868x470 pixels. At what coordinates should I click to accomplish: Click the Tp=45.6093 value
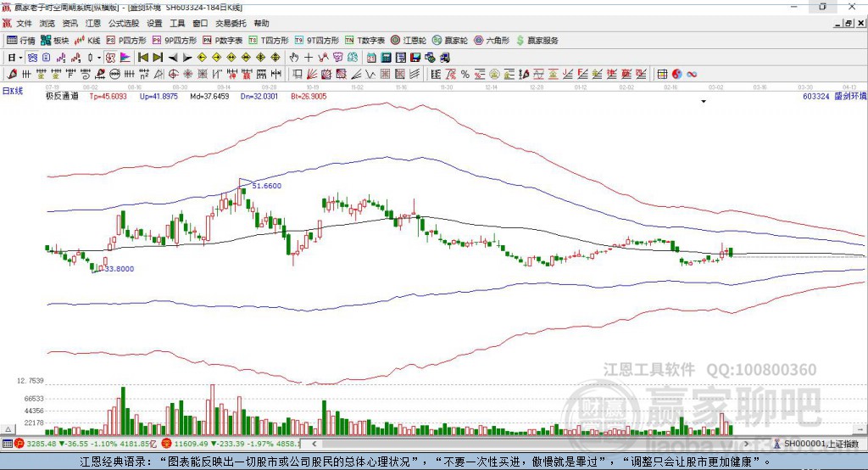(108, 96)
